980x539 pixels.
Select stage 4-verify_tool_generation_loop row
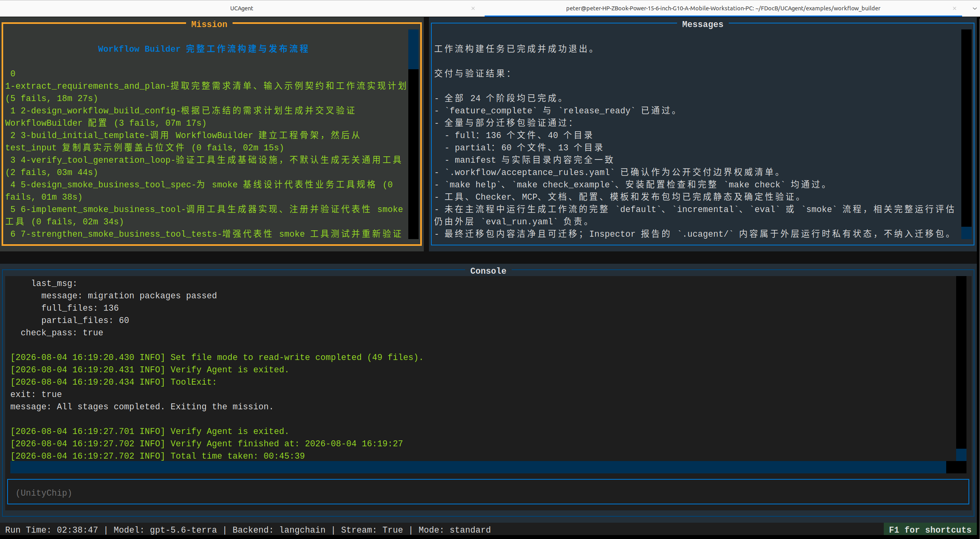click(x=204, y=166)
